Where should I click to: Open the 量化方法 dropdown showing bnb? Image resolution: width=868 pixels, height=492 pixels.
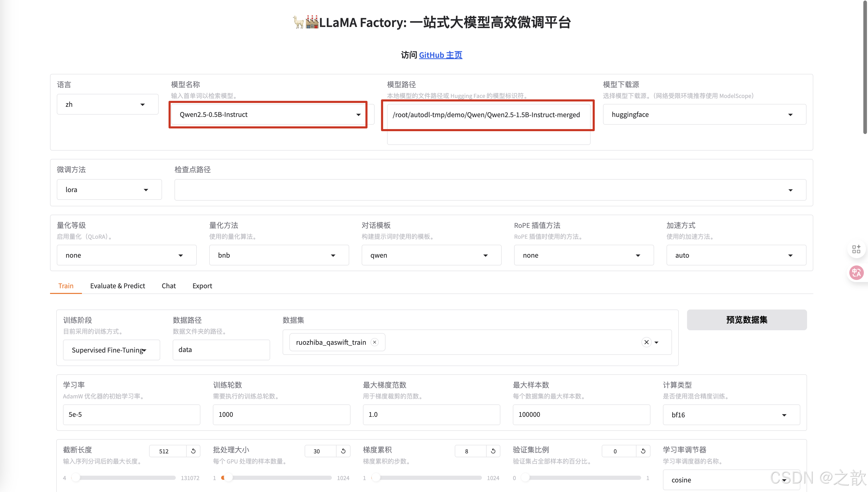coord(279,255)
